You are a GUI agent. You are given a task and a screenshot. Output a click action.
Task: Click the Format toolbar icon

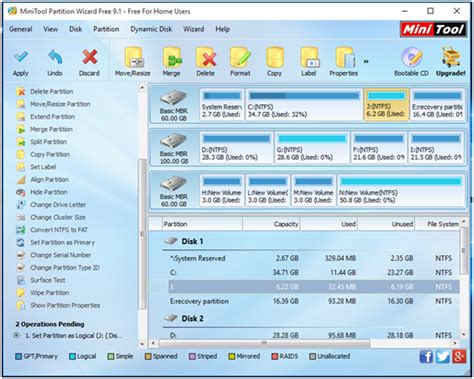click(x=240, y=57)
